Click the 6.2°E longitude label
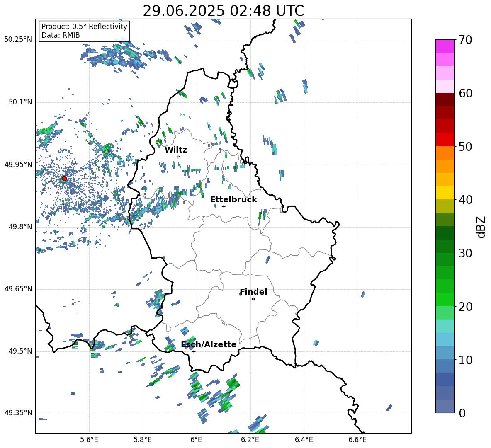Image resolution: width=491 pixels, height=448 pixels. point(250,440)
